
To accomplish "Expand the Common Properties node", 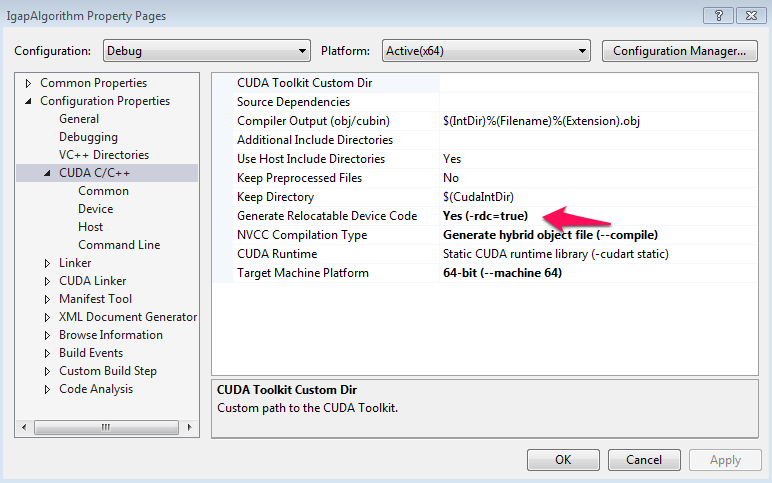I will coord(28,83).
